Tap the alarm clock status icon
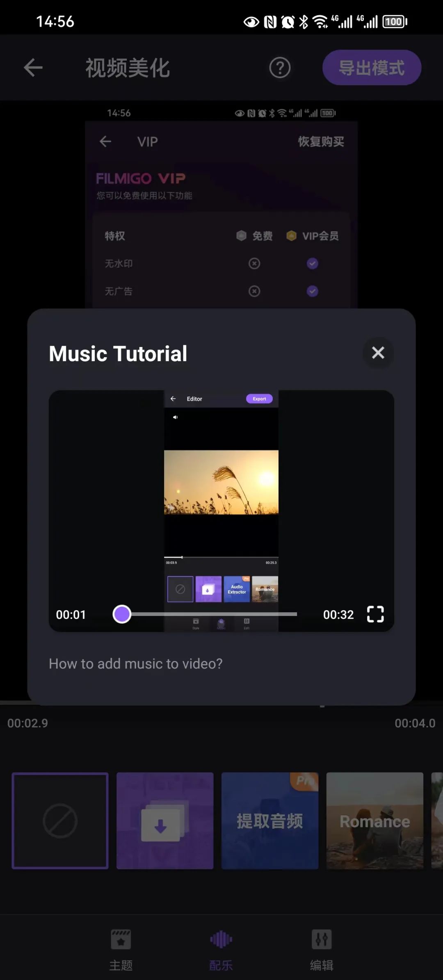The width and height of the screenshot is (443, 980). click(288, 21)
